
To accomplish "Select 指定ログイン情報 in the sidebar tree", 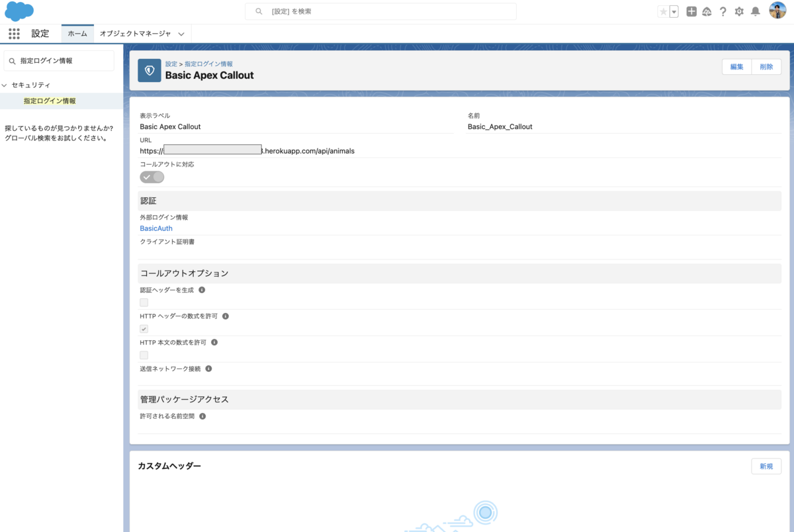I will click(x=50, y=101).
